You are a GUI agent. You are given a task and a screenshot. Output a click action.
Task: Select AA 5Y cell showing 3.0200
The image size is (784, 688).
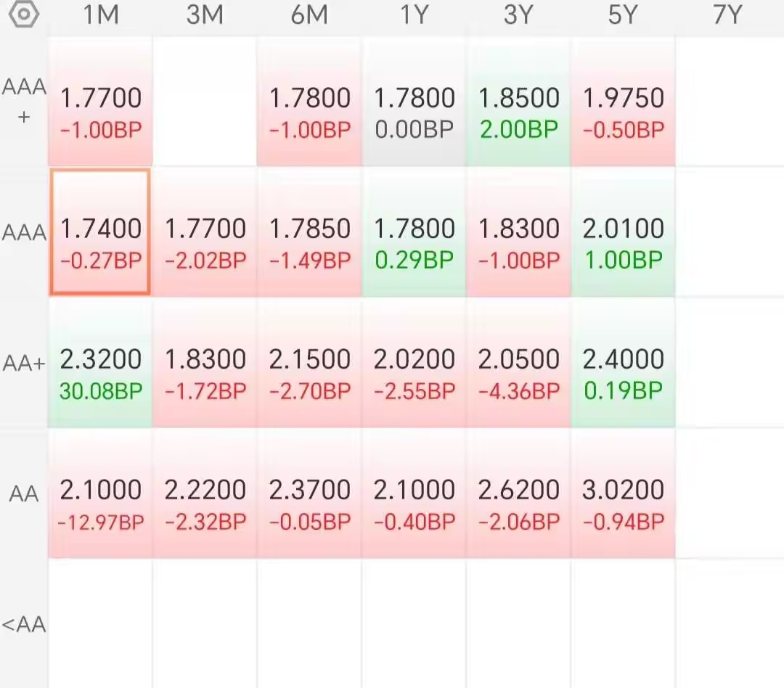pos(623,494)
